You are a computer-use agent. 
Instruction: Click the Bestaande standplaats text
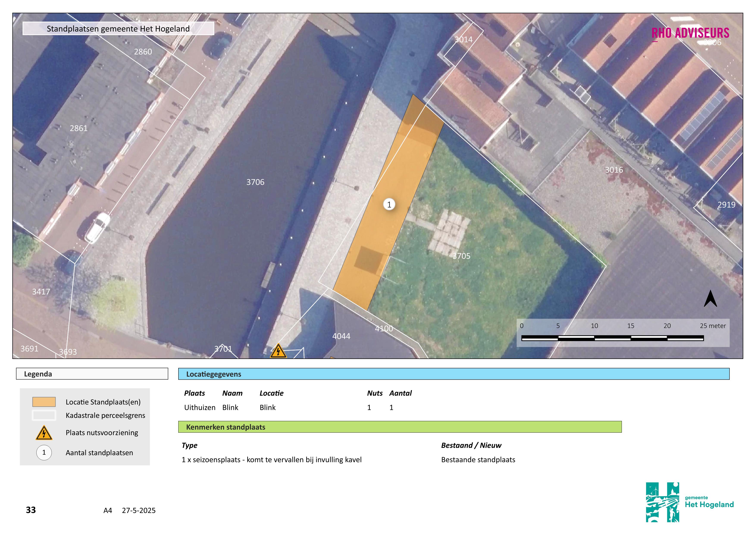tap(478, 460)
